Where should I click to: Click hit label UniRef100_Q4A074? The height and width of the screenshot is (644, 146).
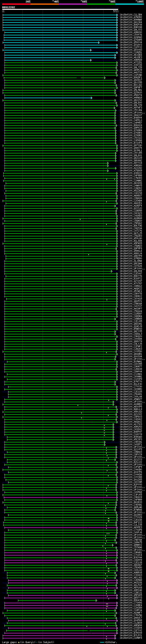pyautogui.click(x=131, y=148)
